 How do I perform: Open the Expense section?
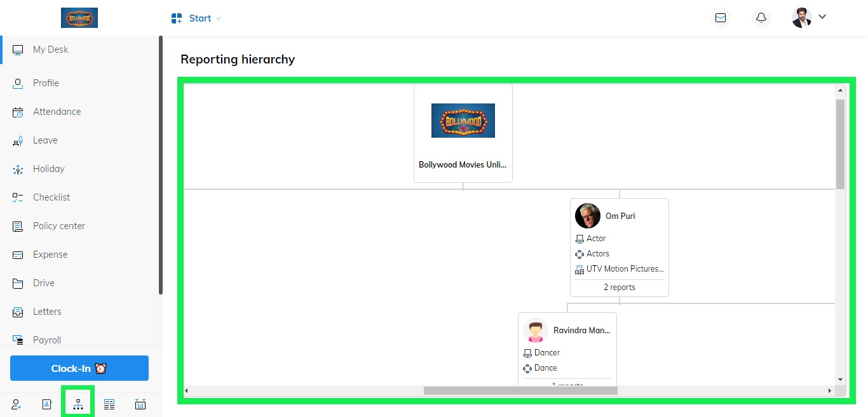[81, 255]
